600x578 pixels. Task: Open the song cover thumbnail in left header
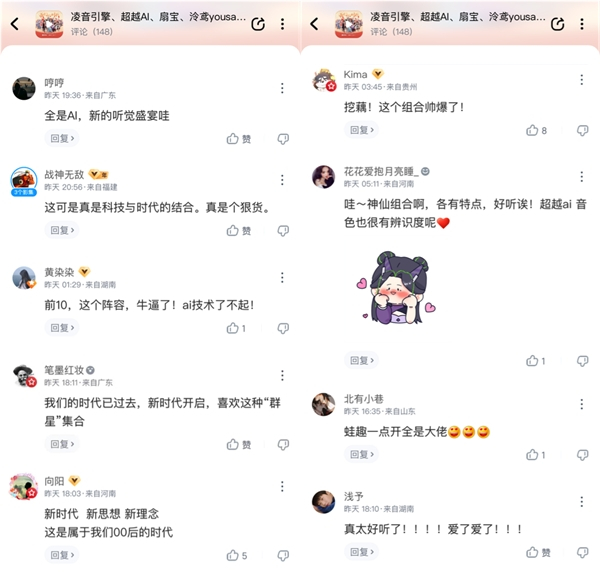(x=49, y=24)
